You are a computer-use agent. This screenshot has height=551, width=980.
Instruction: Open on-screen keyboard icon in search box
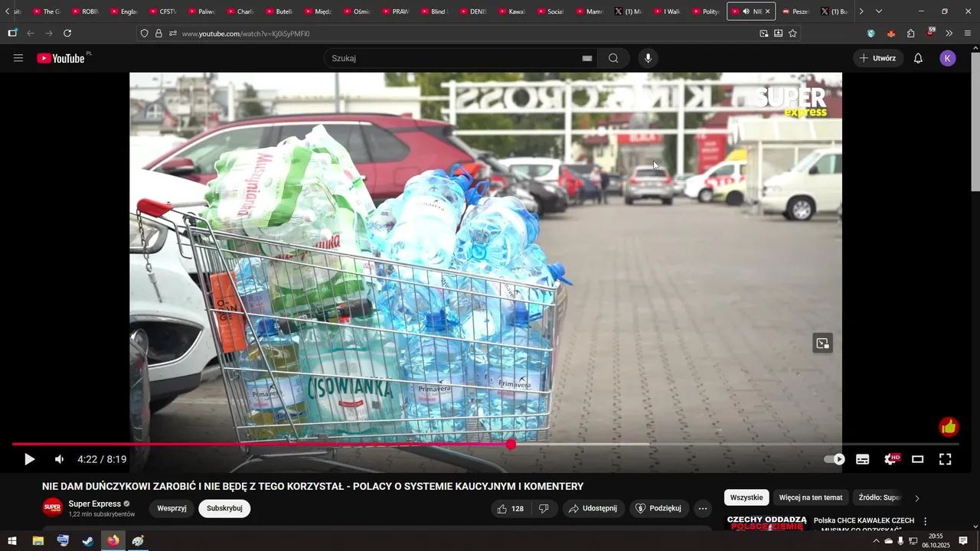[587, 58]
